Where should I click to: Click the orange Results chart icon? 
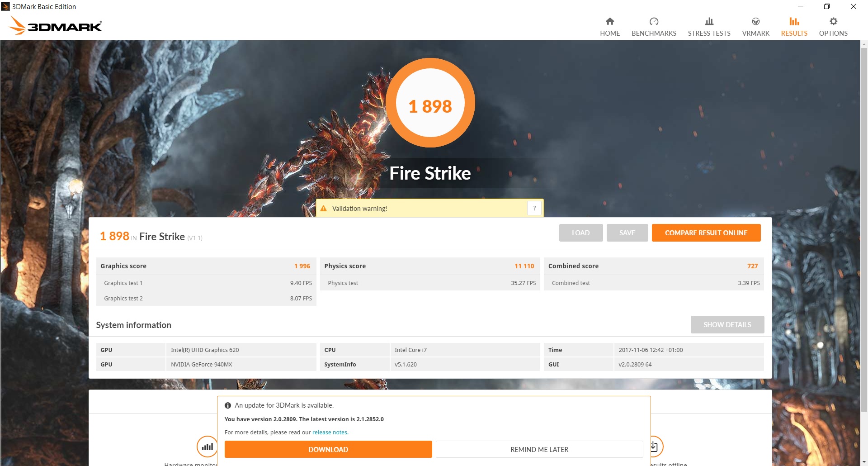click(x=794, y=21)
